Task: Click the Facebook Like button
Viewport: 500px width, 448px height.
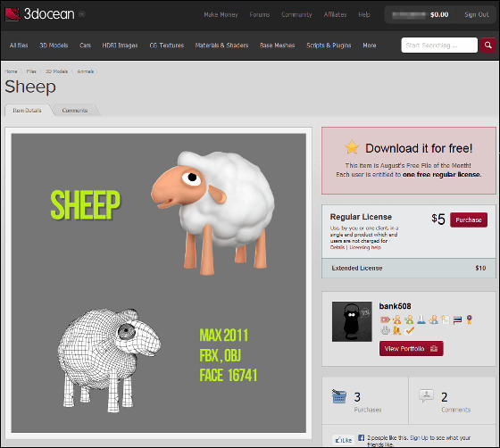Action: (344, 440)
